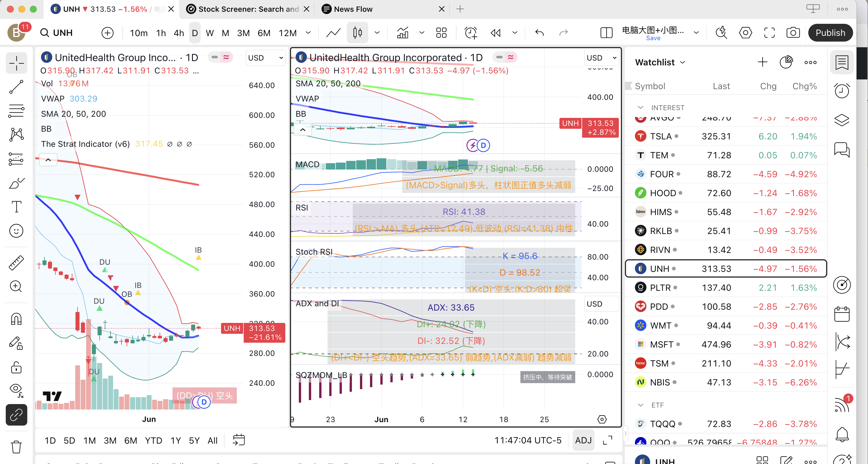Select the measure ruler tool
The width and height of the screenshot is (868, 464).
16,263
